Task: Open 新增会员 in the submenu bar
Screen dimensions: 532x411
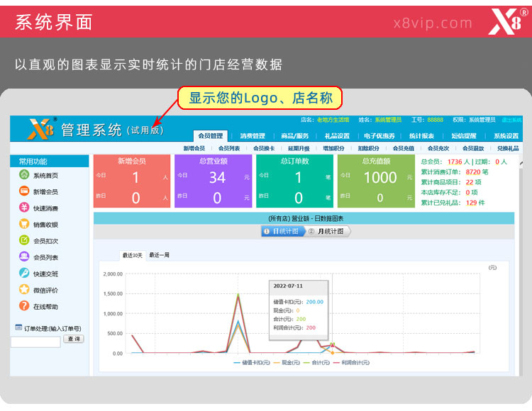Action: [x=194, y=148]
